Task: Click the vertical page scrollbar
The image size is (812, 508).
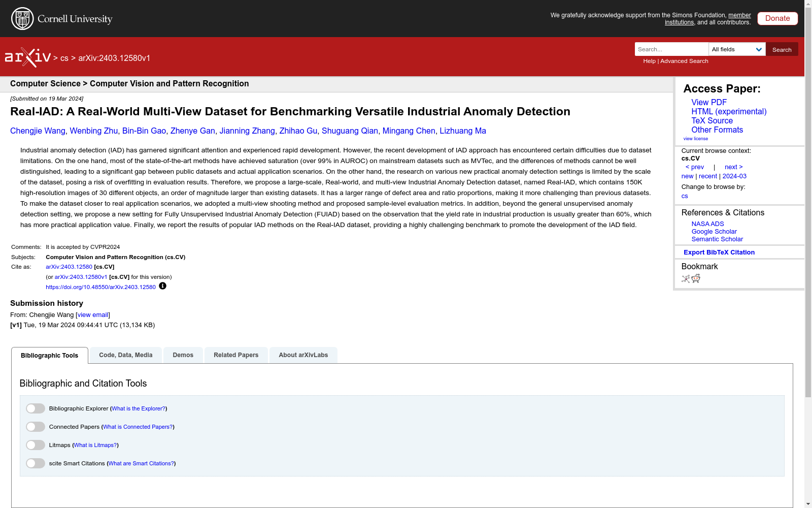Action: (x=808, y=203)
